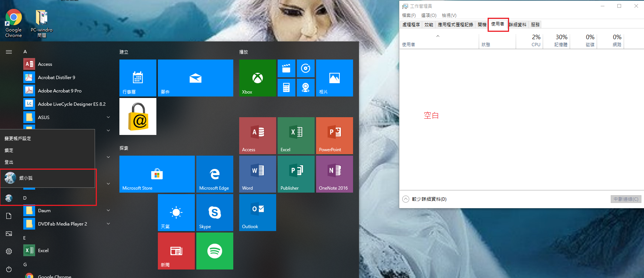
Task: Open the Microsoft Store tile
Action: pyautogui.click(x=157, y=174)
